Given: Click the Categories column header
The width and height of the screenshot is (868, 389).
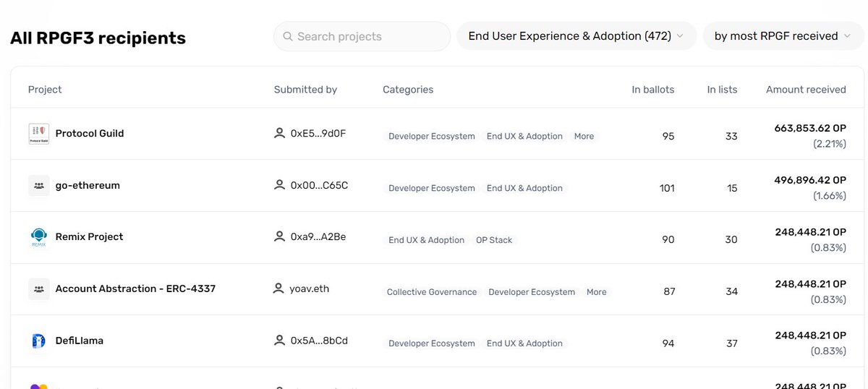Looking at the screenshot, I should coord(408,90).
